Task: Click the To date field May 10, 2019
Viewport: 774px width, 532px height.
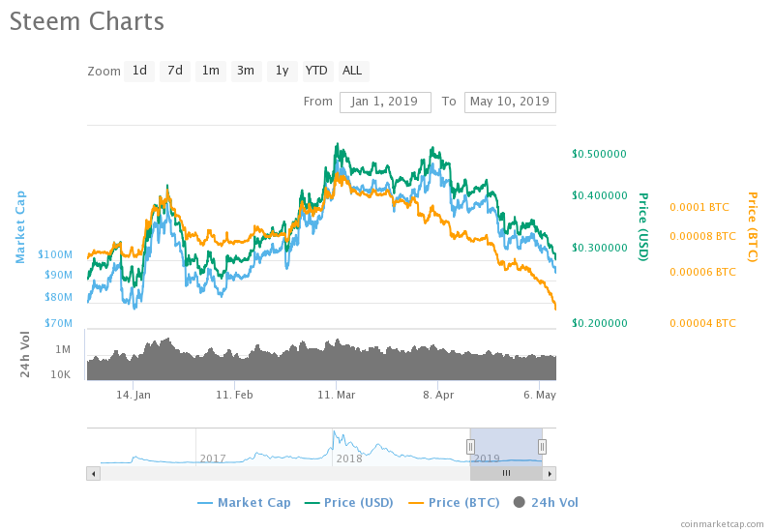Action: point(510,103)
